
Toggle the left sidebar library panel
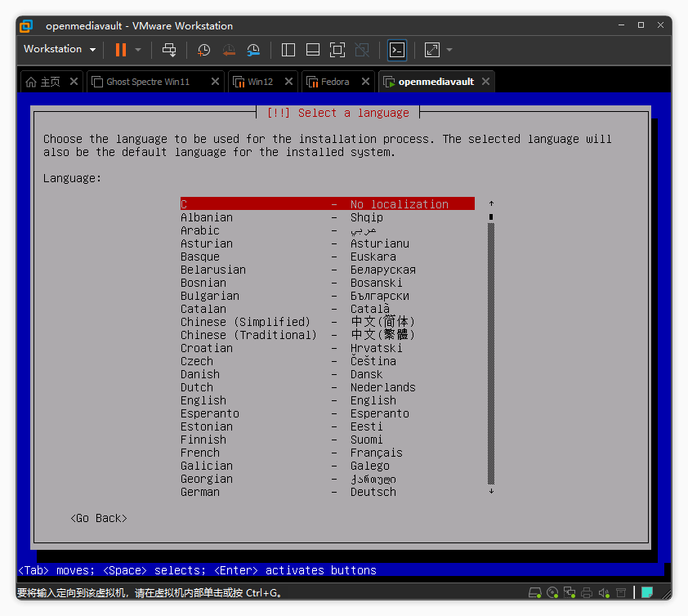click(x=288, y=50)
